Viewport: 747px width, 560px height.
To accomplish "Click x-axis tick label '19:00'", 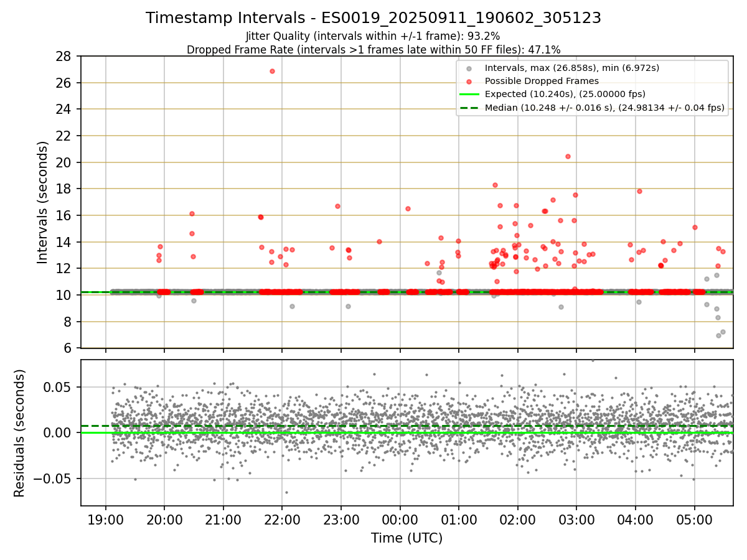I will 105,520.
